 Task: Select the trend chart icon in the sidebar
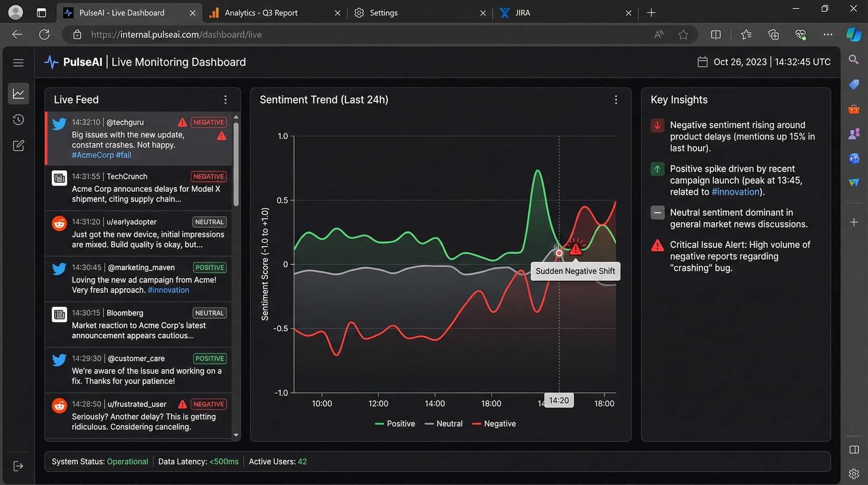(18, 94)
